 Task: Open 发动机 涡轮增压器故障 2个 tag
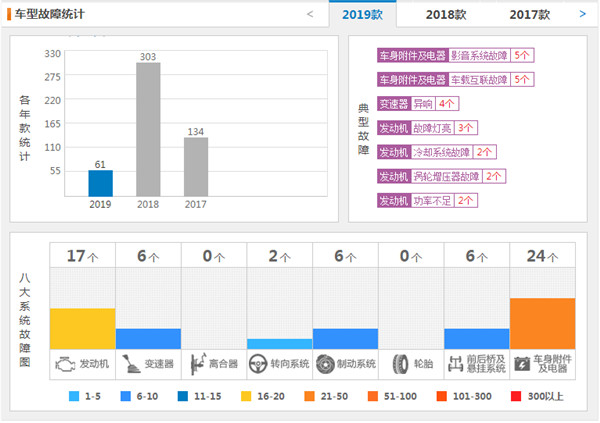tap(442, 176)
